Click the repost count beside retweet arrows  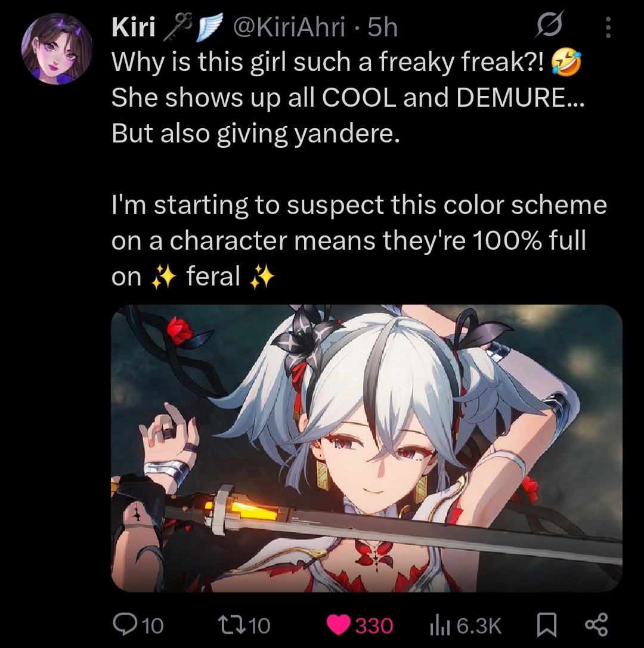259,625
